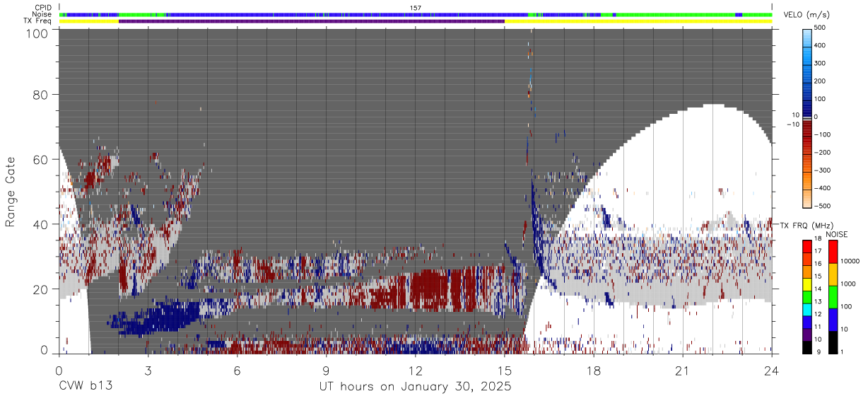Screen dimensions: 868x401
Task: Click the noise level 1 label
Action: coord(843,351)
